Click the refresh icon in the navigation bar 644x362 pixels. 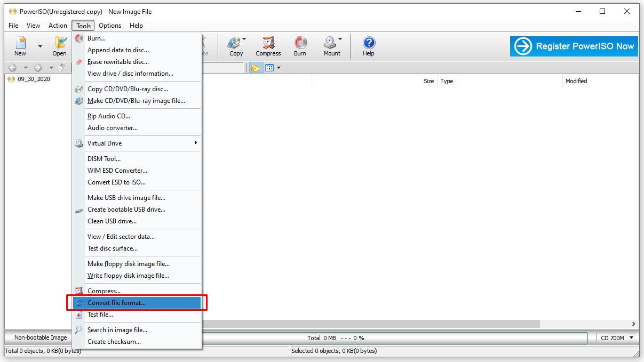pyautogui.click(x=62, y=67)
